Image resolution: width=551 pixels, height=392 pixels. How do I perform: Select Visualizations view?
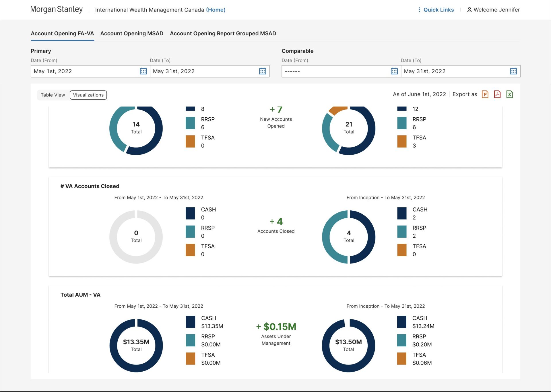coord(88,95)
